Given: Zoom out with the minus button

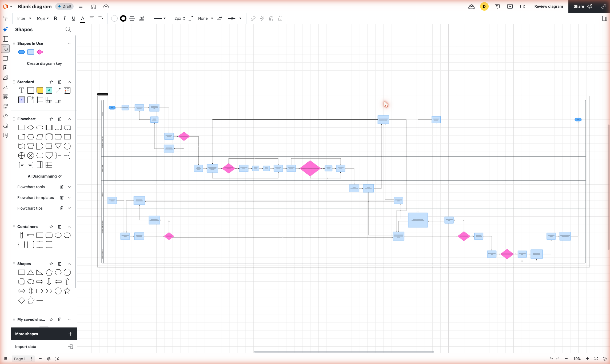Looking at the screenshot, I should 566,359.
